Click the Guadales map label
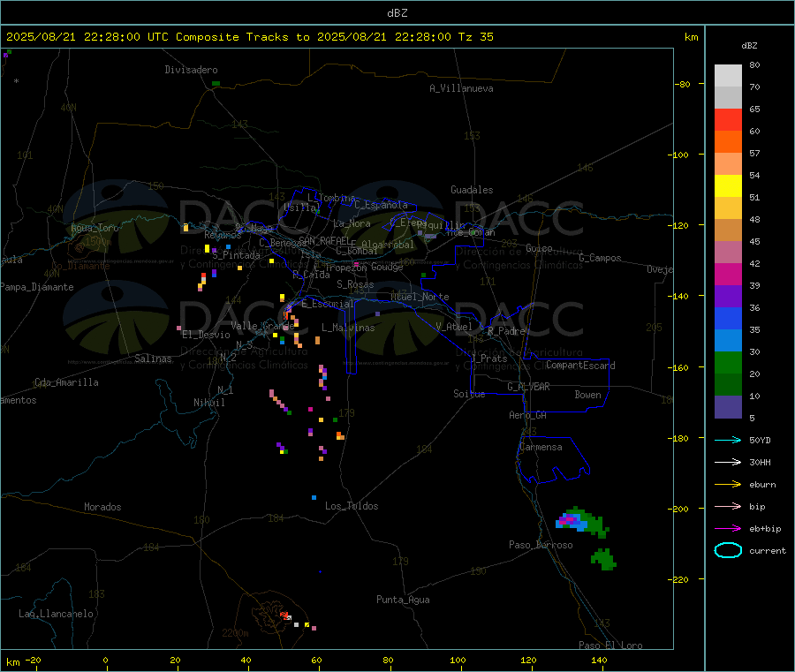The image size is (795, 672). (x=472, y=190)
